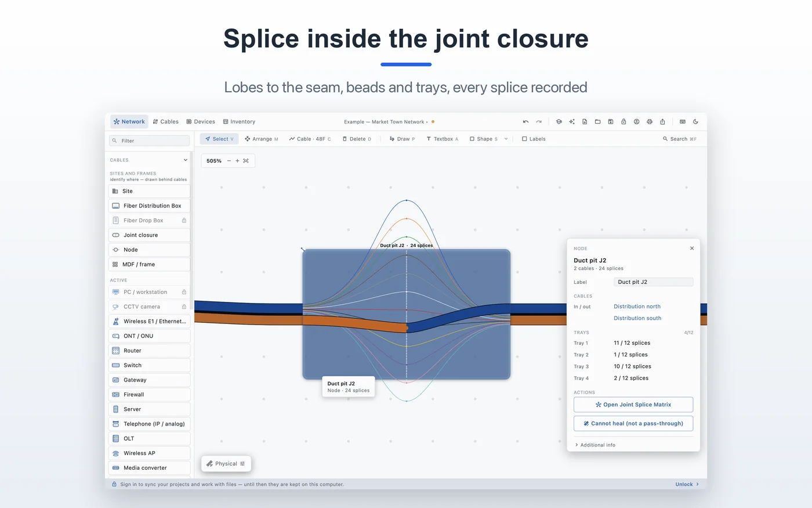This screenshot has height=508, width=812.
Task: Click the redo arrow icon
Action: (x=539, y=122)
